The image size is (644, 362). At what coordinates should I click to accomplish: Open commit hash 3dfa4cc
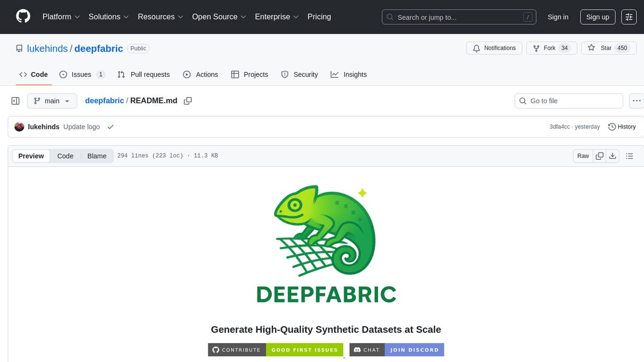coord(559,127)
